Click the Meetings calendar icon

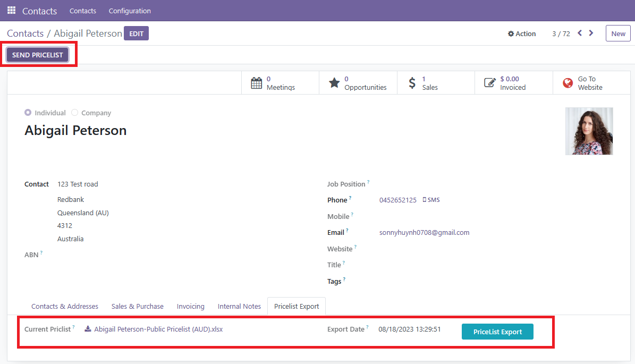click(x=257, y=83)
